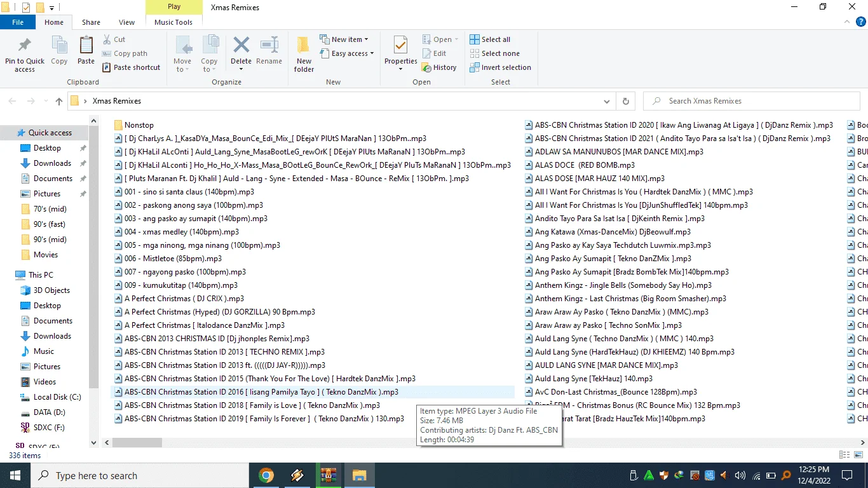The width and height of the screenshot is (868, 488).
Task: Go back with the back arrow
Action: pos(13,101)
